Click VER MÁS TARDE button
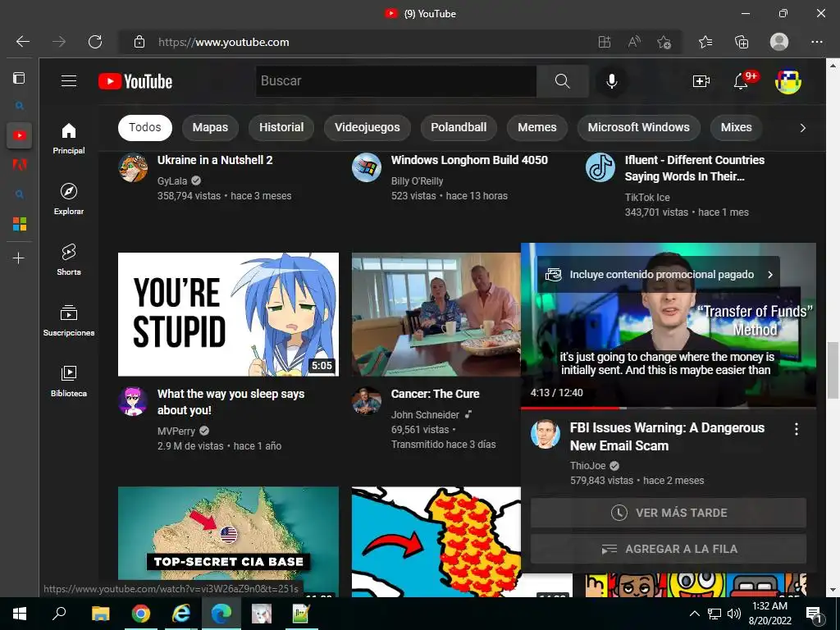The height and width of the screenshot is (630, 840). click(x=668, y=513)
